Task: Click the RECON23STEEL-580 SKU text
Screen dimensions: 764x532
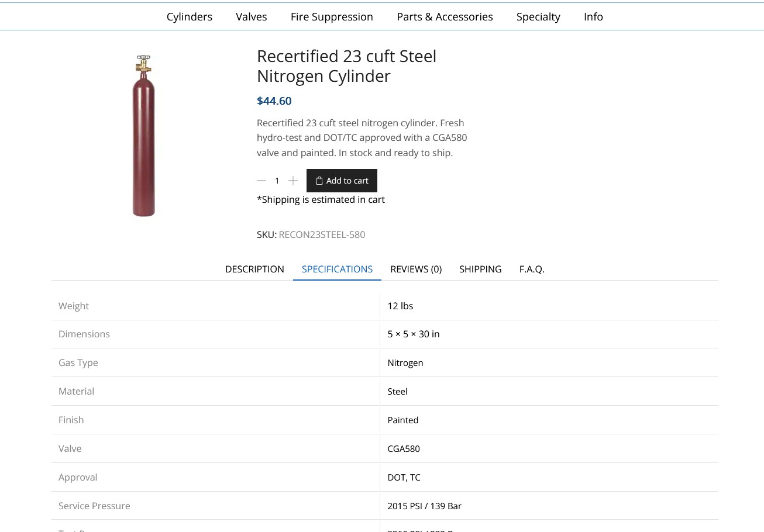Action: coord(322,234)
